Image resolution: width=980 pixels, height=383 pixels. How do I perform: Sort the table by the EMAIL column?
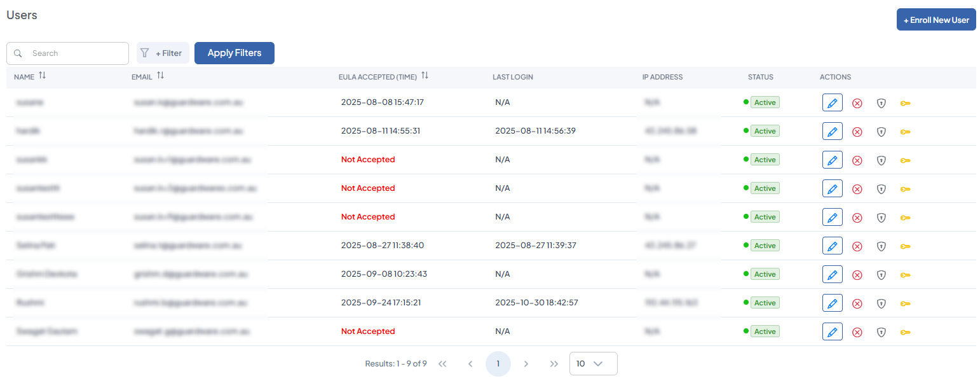(160, 76)
